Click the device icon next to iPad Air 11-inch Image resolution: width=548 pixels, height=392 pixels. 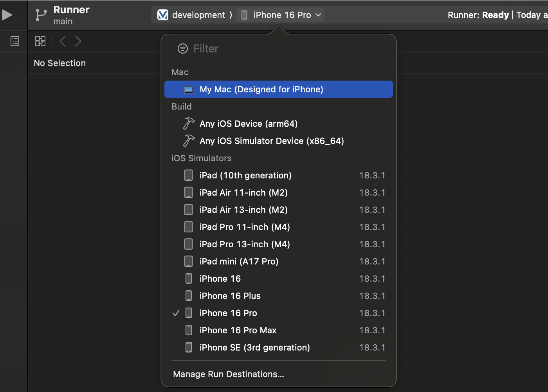[189, 192]
